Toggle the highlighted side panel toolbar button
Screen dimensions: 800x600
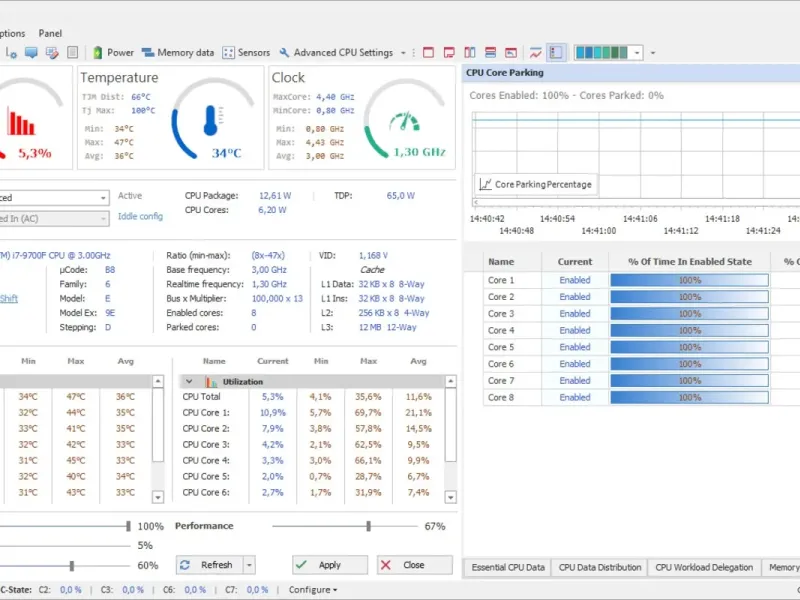coord(556,53)
